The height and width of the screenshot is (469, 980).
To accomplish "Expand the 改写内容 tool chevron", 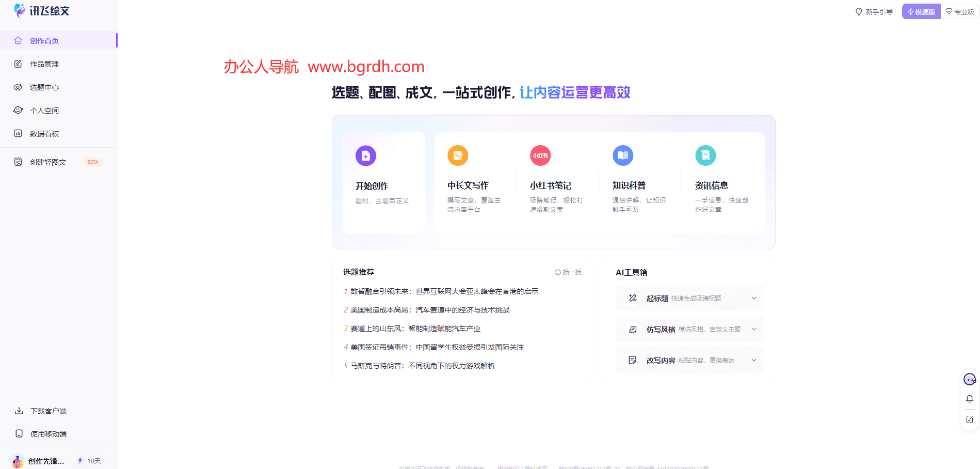I will pos(754,360).
